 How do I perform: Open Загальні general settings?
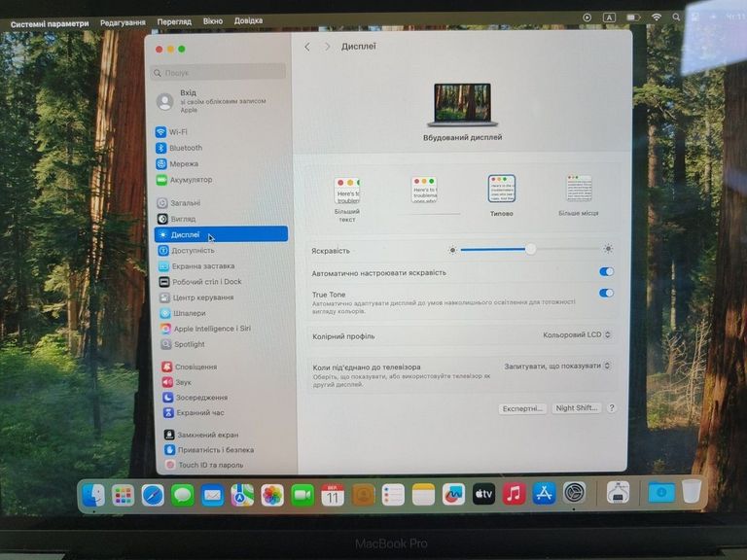[179, 203]
